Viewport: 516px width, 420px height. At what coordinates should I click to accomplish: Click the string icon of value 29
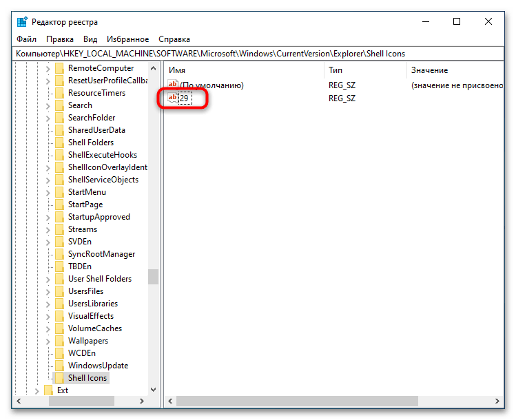click(x=173, y=98)
